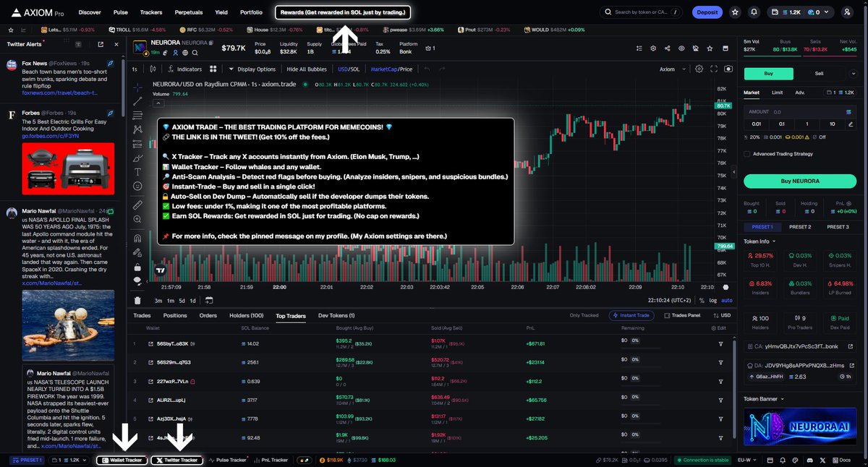Go to the Pulse page
This screenshot has height=467, width=868.
pos(121,12)
